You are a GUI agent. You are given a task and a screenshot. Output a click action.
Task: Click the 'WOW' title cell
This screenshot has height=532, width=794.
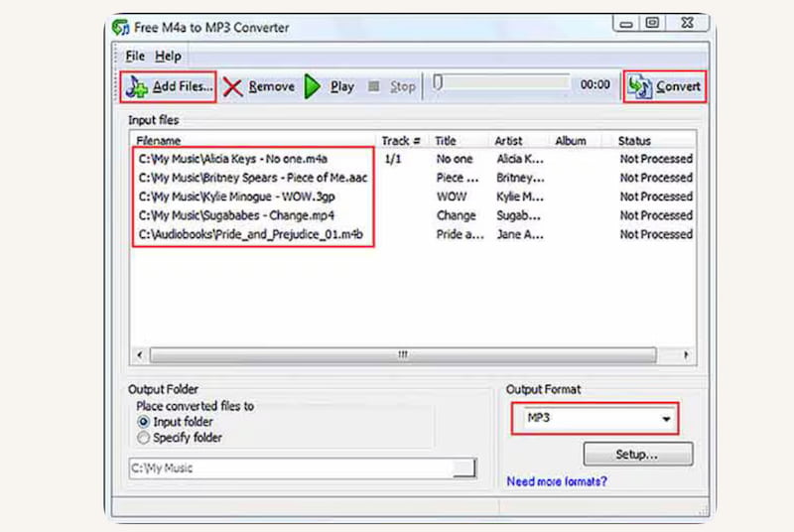point(452,197)
